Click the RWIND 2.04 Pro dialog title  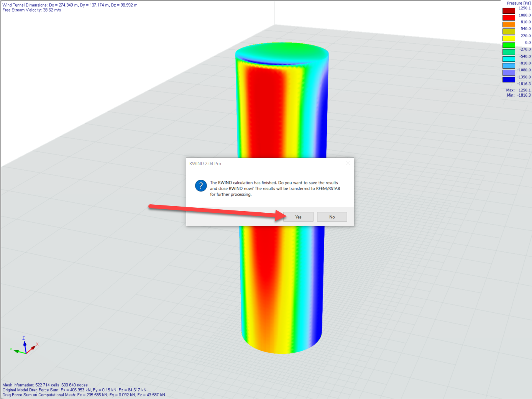205,164
